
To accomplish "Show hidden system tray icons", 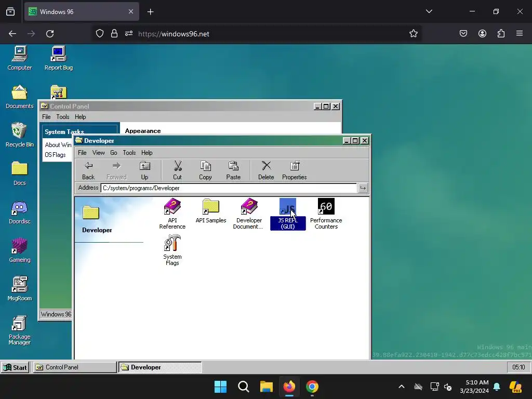I will tap(402, 387).
